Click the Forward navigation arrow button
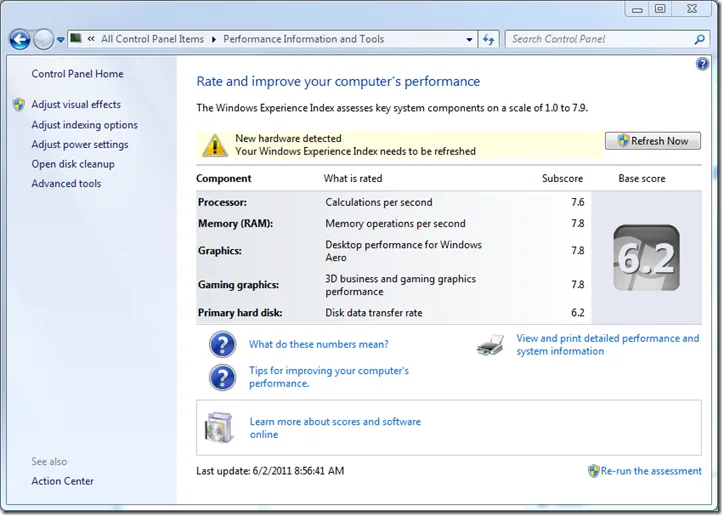This screenshot has height=515, width=722. 44,40
